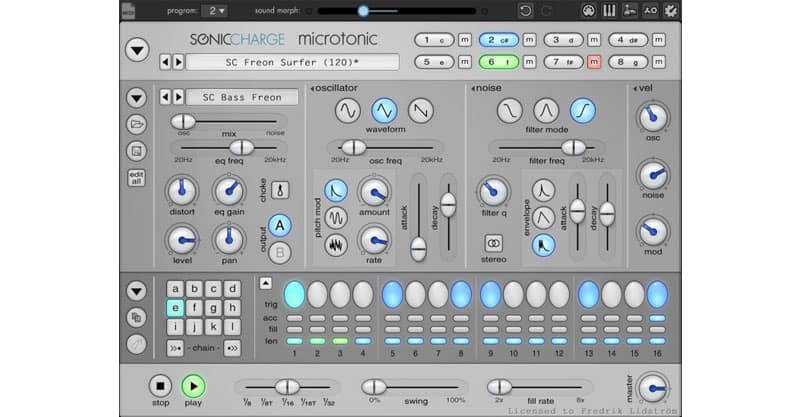Select the sine oscillator waveform

point(347,110)
